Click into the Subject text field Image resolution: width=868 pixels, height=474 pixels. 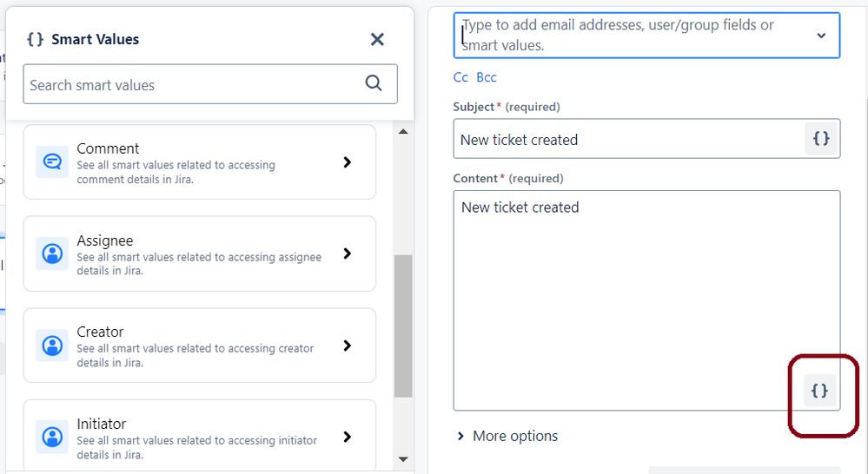pyautogui.click(x=627, y=140)
